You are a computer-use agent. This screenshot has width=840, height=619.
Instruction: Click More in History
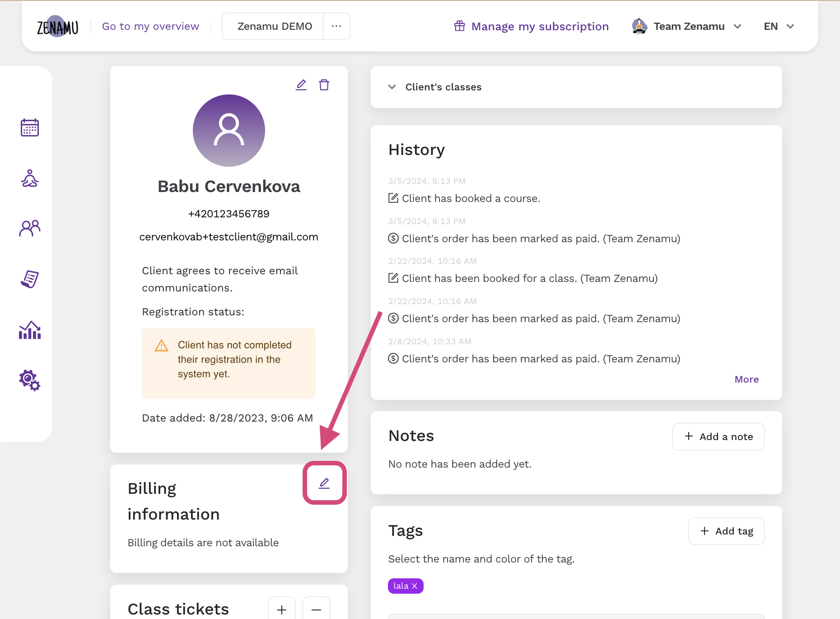pyautogui.click(x=747, y=380)
